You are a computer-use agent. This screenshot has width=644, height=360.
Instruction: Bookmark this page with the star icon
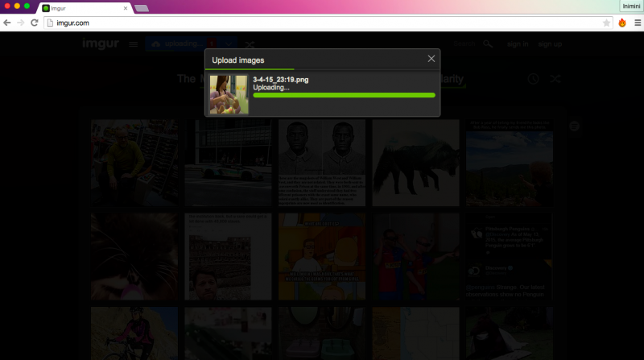(606, 23)
